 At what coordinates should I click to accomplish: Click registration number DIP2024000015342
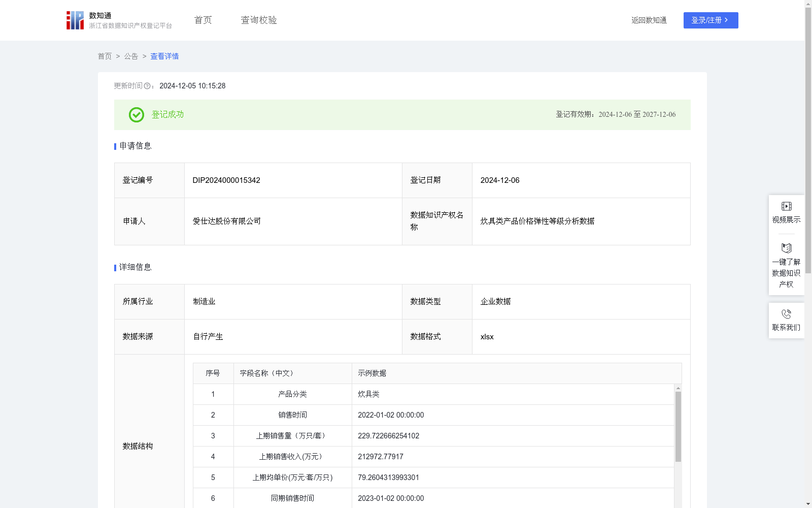pyautogui.click(x=226, y=180)
